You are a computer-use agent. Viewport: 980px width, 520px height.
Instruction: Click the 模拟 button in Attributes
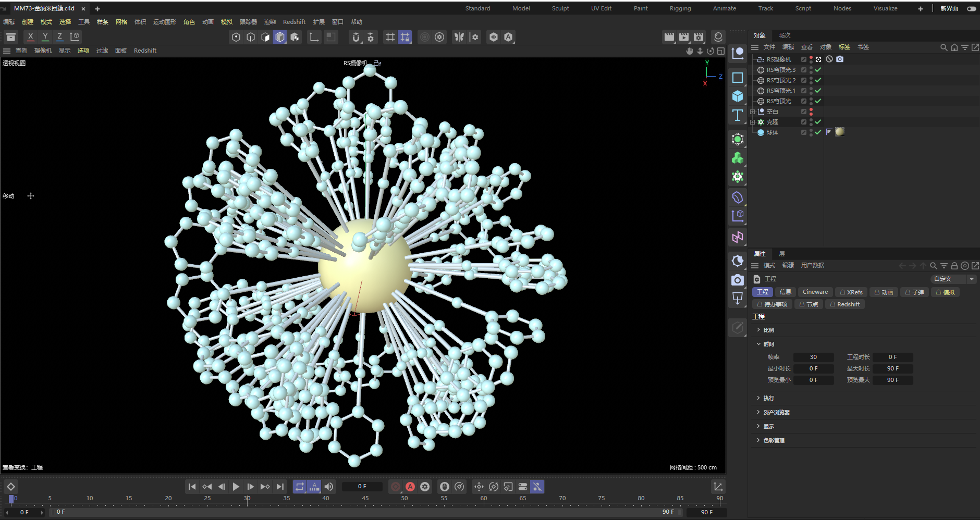pos(945,292)
